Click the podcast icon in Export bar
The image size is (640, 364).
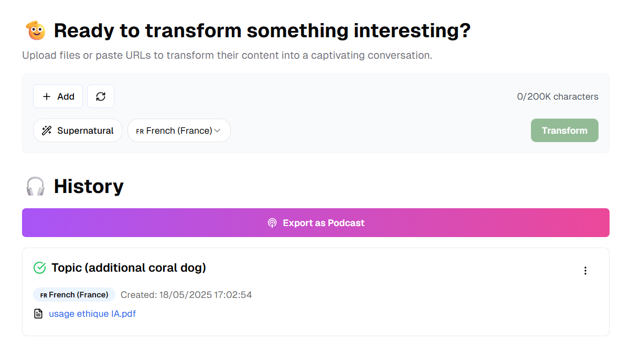tap(272, 223)
